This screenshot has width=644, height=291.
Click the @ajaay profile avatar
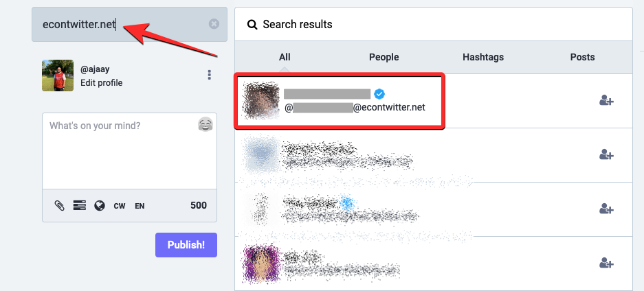(58, 75)
